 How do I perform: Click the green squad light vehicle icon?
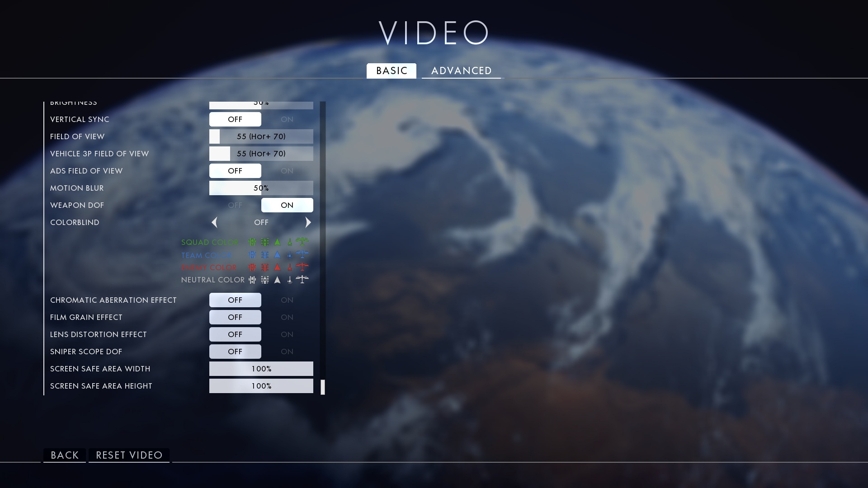tap(252, 242)
